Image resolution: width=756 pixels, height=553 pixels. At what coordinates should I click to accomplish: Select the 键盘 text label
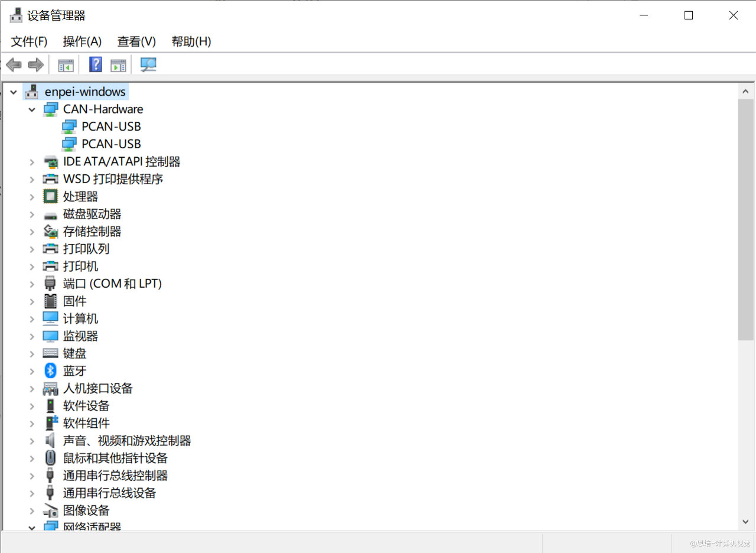74,353
